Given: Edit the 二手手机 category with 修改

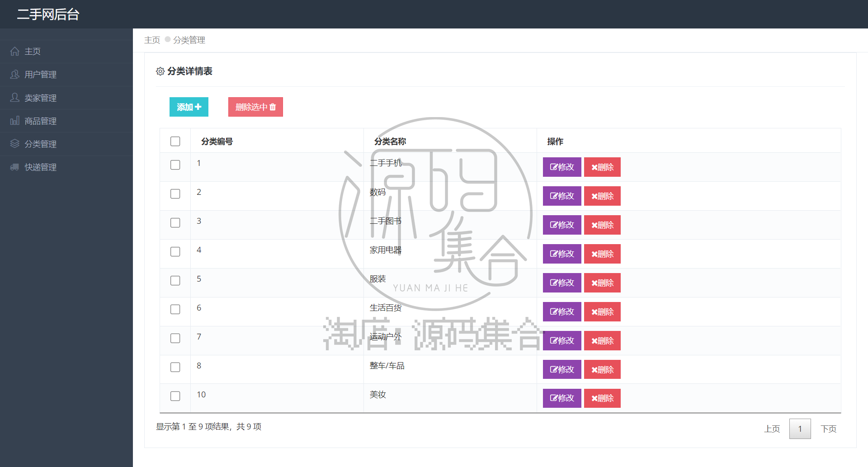Looking at the screenshot, I should click(562, 167).
